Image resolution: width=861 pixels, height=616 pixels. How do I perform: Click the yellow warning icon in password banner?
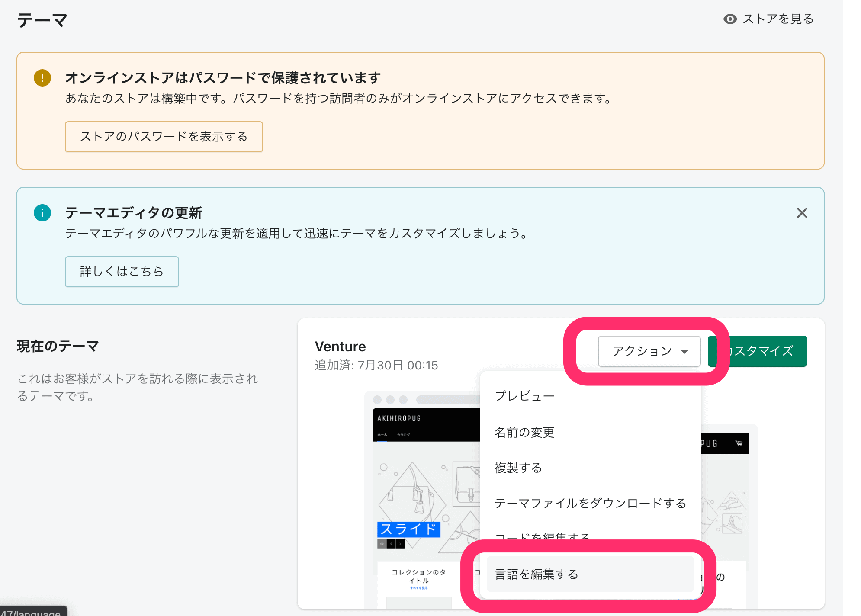(x=42, y=78)
